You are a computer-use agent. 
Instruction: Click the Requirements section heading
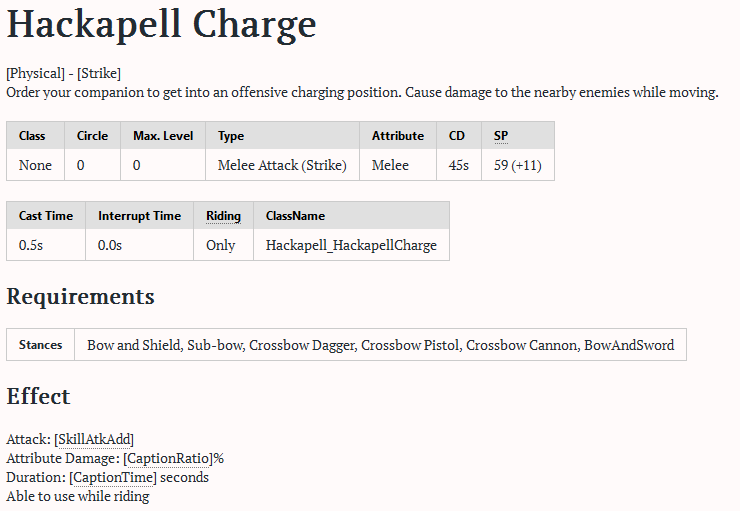[81, 297]
